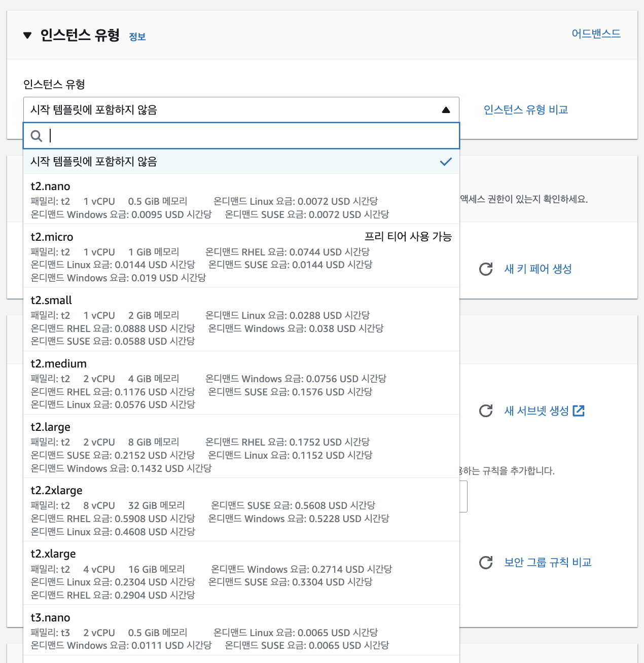Click t2.xlarge 16 GiB 메모리 text
Image resolution: width=644 pixels, height=663 pixels.
(157, 569)
